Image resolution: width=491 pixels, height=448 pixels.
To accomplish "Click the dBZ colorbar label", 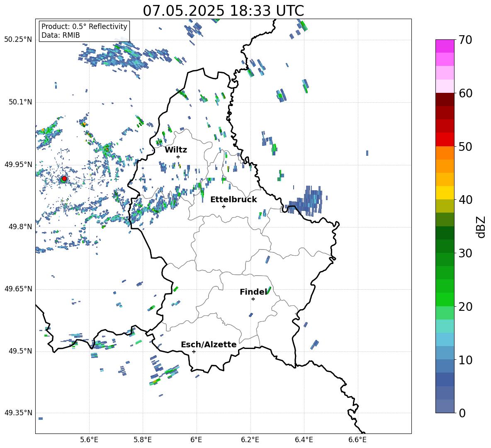I will (481, 227).
